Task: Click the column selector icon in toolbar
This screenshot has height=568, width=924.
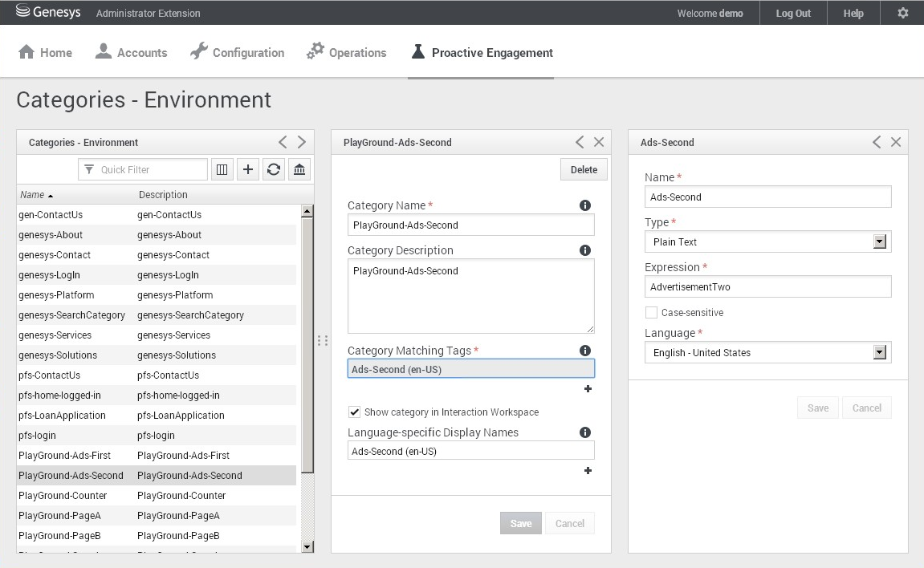Action: click(222, 169)
